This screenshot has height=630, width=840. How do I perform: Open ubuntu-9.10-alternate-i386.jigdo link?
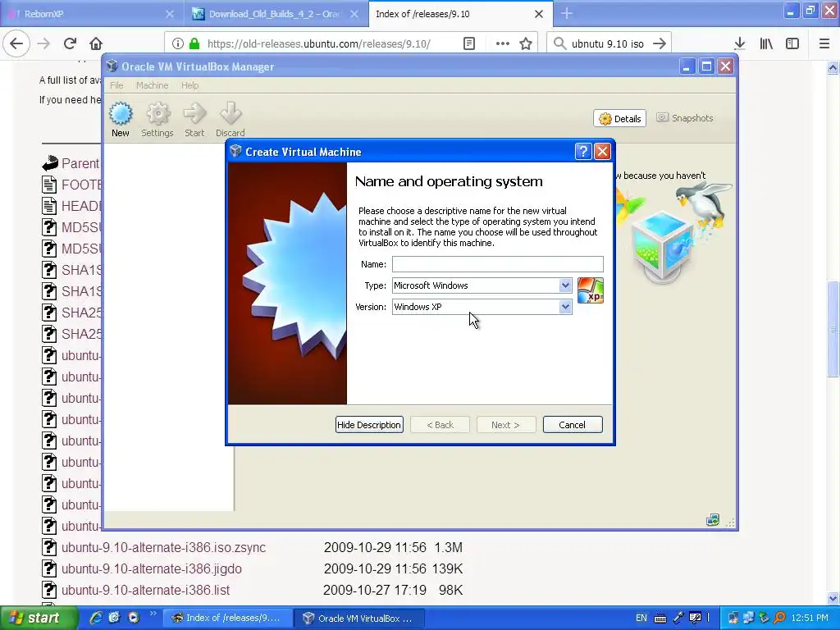pyautogui.click(x=152, y=569)
